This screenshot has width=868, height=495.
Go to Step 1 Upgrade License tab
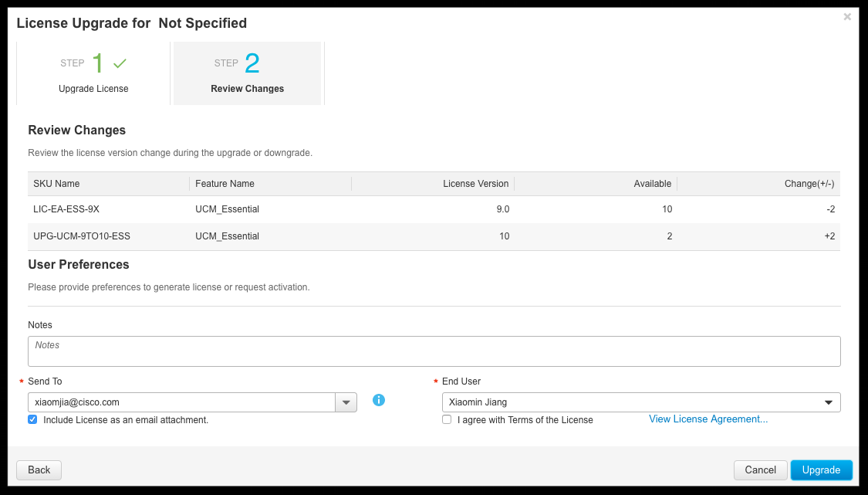(93, 73)
